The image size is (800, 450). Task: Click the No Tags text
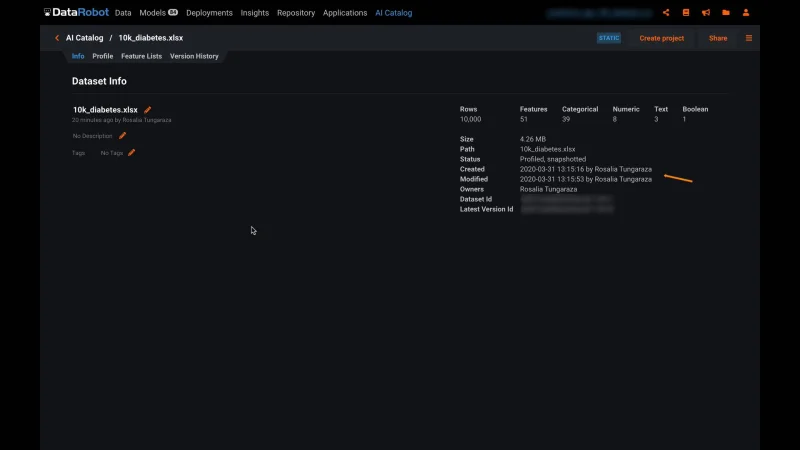[112, 153]
